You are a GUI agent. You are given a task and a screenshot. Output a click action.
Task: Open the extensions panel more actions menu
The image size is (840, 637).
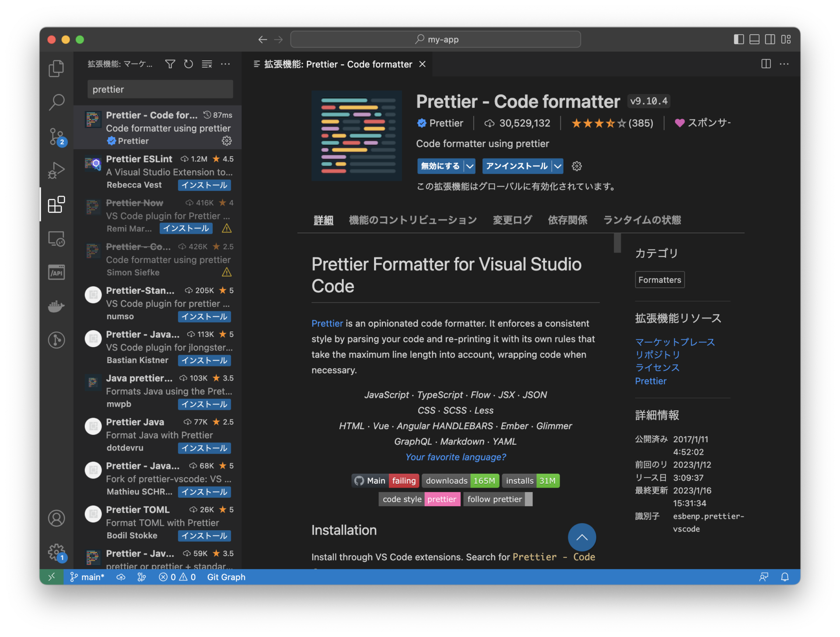click(225, 64)
